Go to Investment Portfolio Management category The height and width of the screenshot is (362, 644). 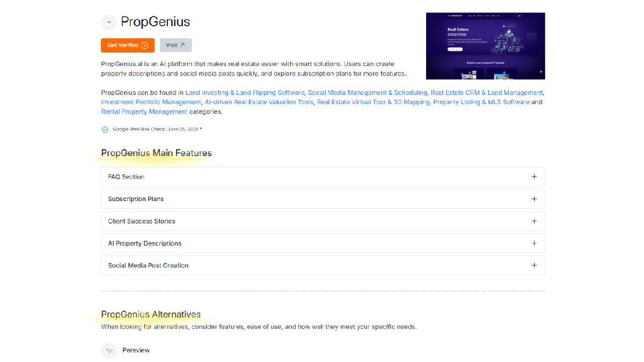coord(151,102)
